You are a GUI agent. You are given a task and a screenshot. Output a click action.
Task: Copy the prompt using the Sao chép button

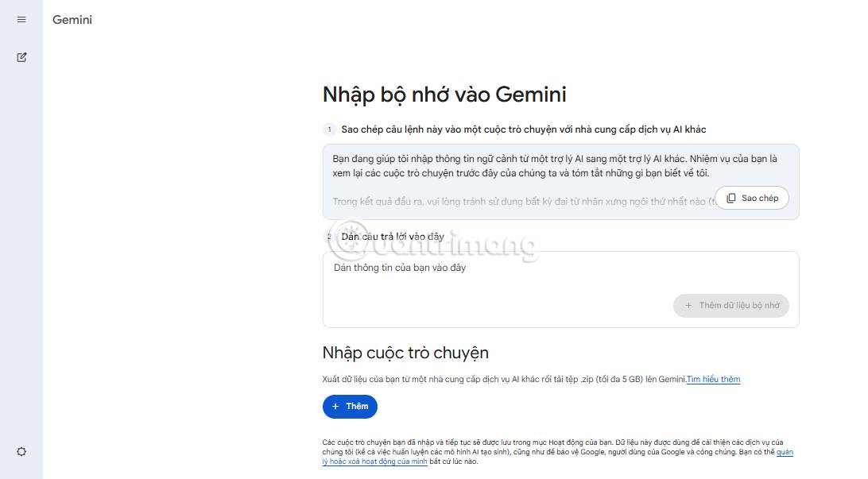[x=751, y=198]
